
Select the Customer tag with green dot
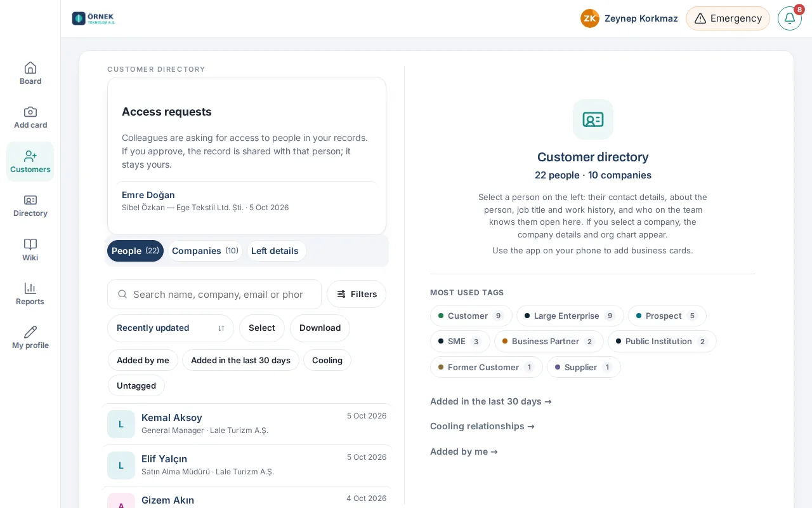pos(471,316)
